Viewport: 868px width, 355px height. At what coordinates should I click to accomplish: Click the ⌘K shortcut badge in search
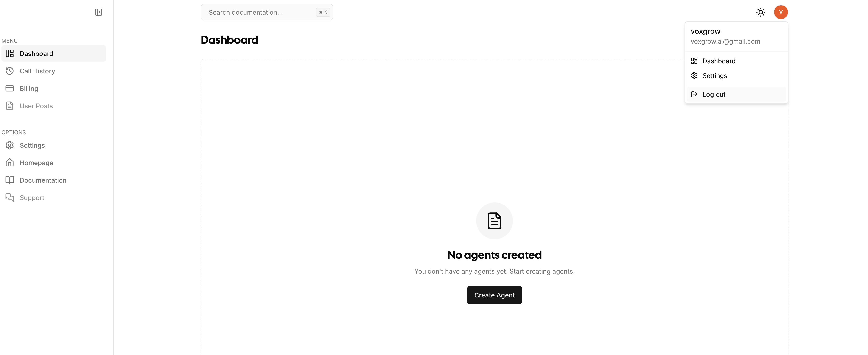pos(323,12)
